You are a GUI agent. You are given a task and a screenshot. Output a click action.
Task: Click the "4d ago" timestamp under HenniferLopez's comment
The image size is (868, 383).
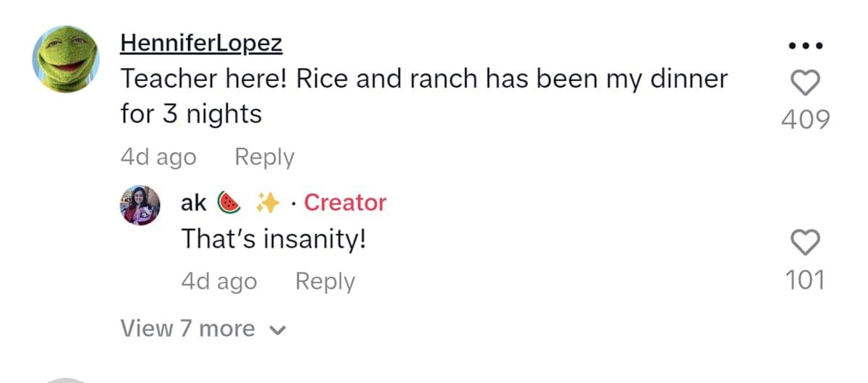click(x=158, y=157)
